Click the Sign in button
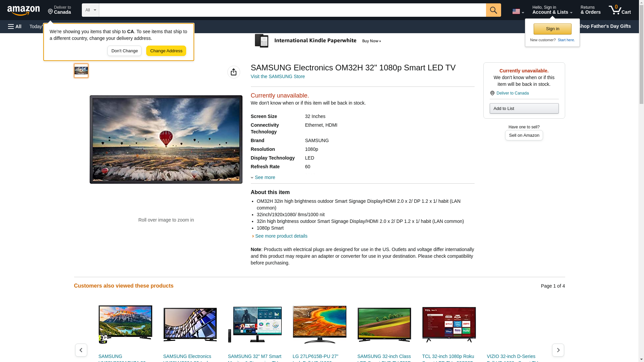This screenshot has height=362, width=644. 552,29
